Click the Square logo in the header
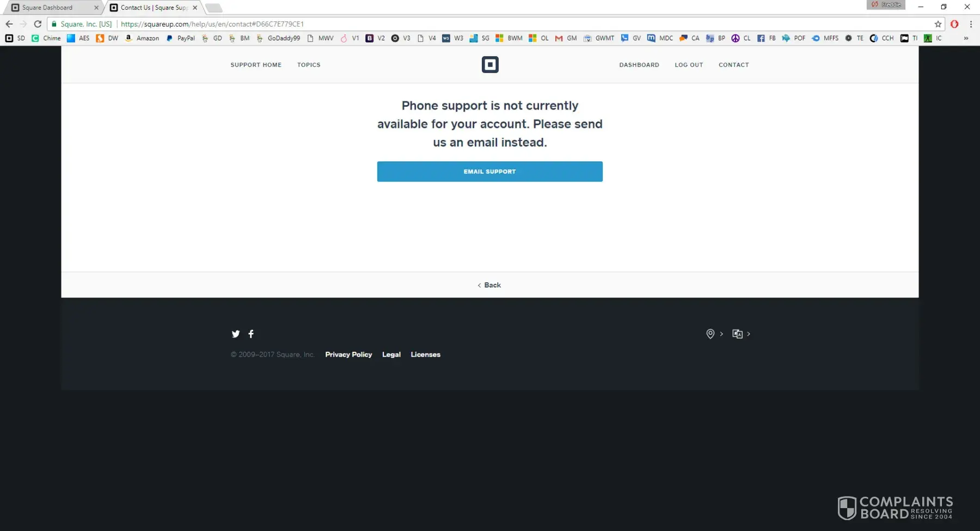Viewport: 980px width, 531px height. (490, 65)
